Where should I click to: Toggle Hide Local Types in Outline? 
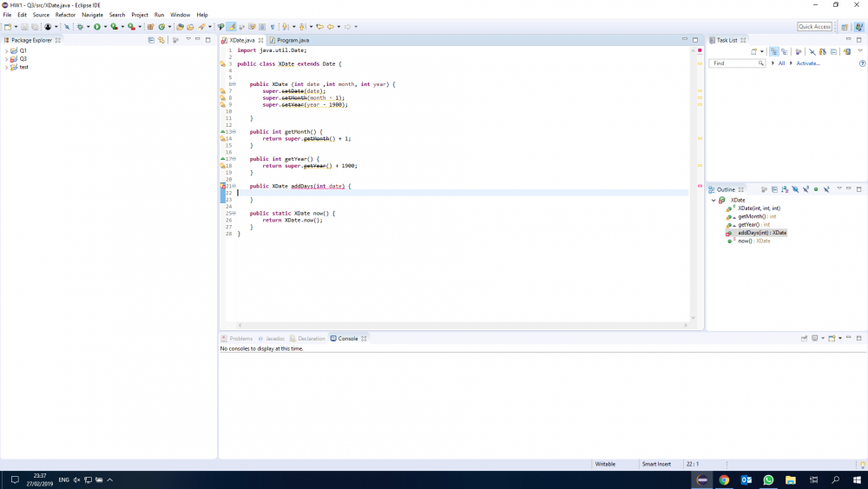tap(826, 189)
